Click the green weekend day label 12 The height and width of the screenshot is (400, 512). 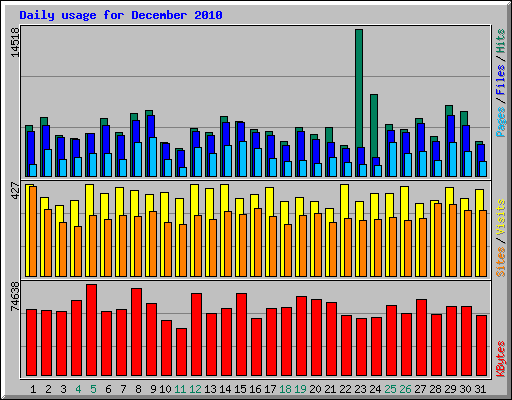195,389
